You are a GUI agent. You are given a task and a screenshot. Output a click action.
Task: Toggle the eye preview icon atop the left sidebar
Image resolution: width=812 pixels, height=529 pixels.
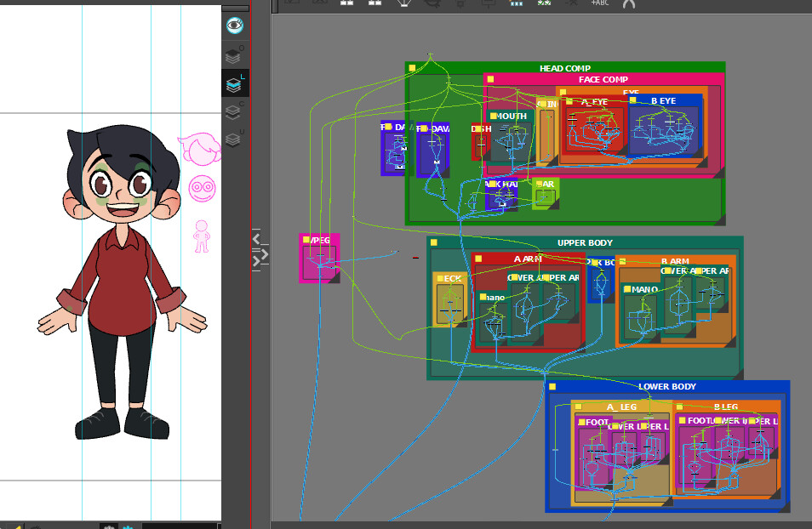tap(232, 25)
